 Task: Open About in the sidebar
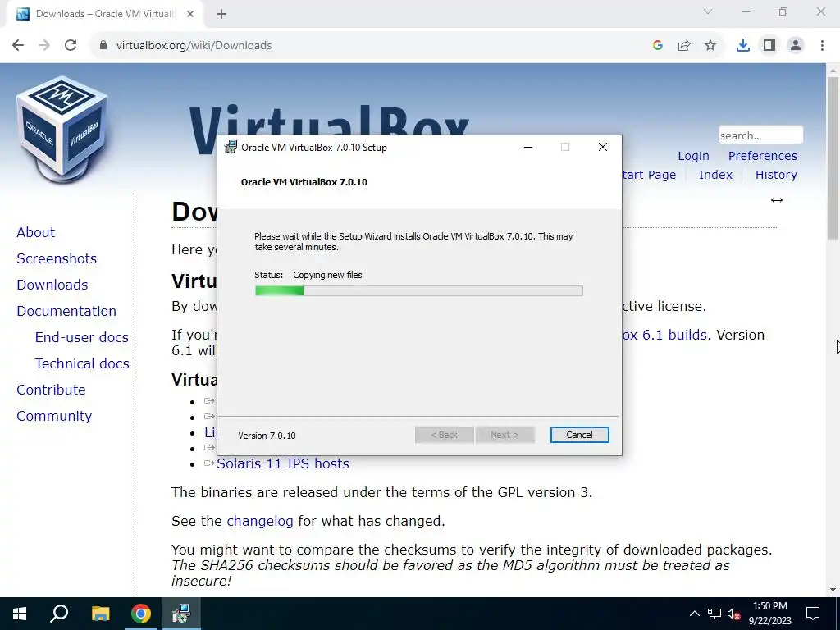pyautogui.click(x=36, y=232)
